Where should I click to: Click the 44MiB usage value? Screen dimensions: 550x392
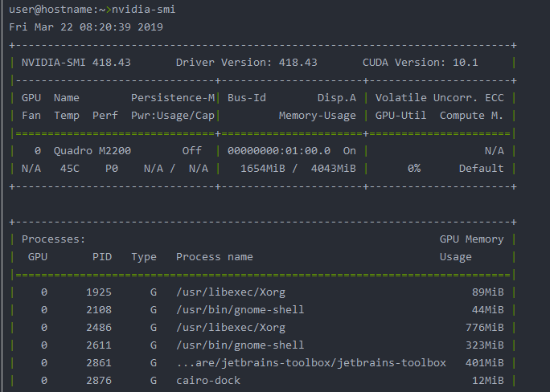pos(488,310)
